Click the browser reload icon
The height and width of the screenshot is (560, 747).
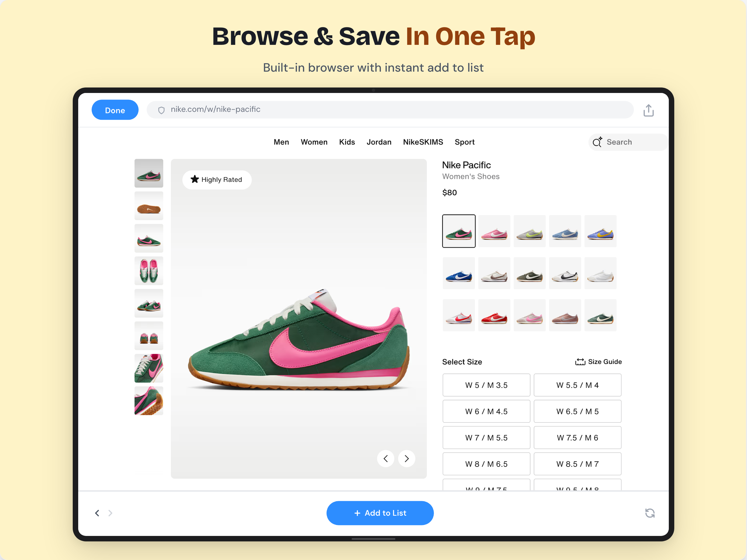(650, 513)
